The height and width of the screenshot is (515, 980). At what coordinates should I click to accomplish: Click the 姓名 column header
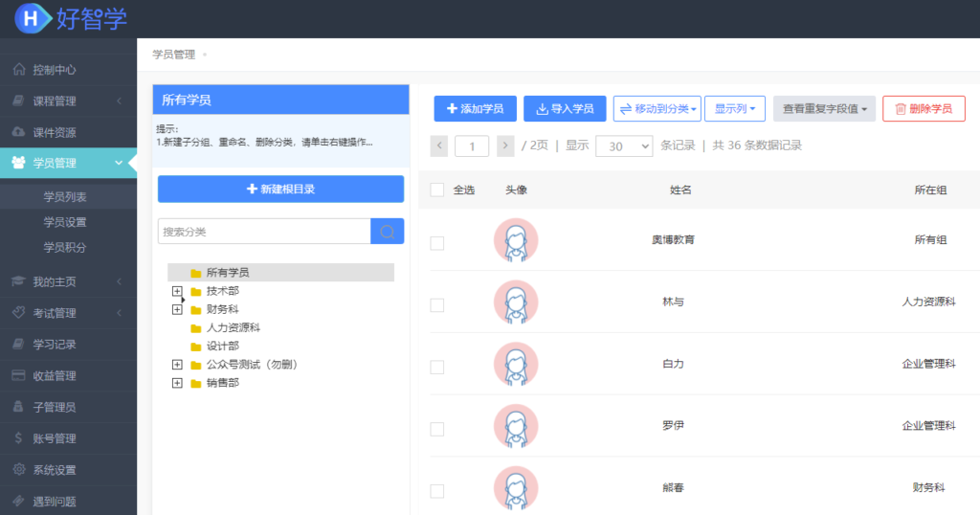click(x=680, y=190)
